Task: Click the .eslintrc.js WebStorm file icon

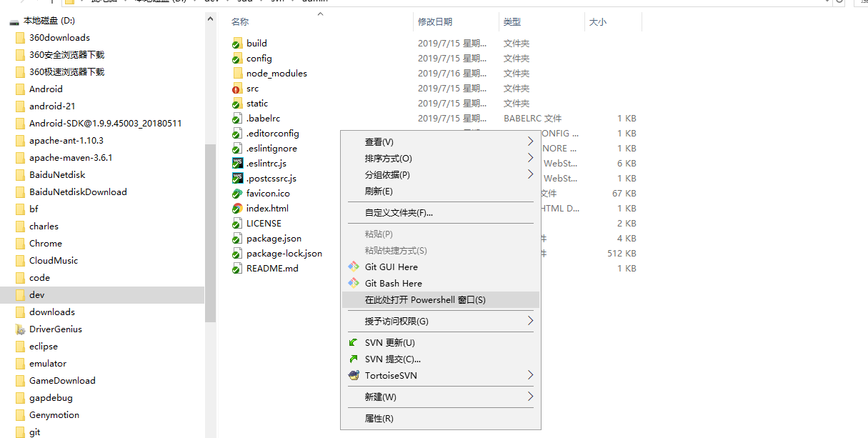Action: click(x=237, y=163)
